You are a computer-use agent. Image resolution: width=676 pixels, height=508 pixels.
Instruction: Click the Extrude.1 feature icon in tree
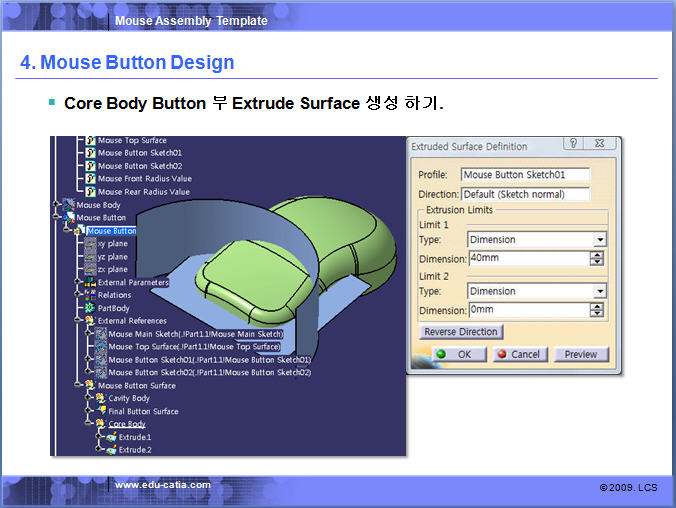point(111,437)
